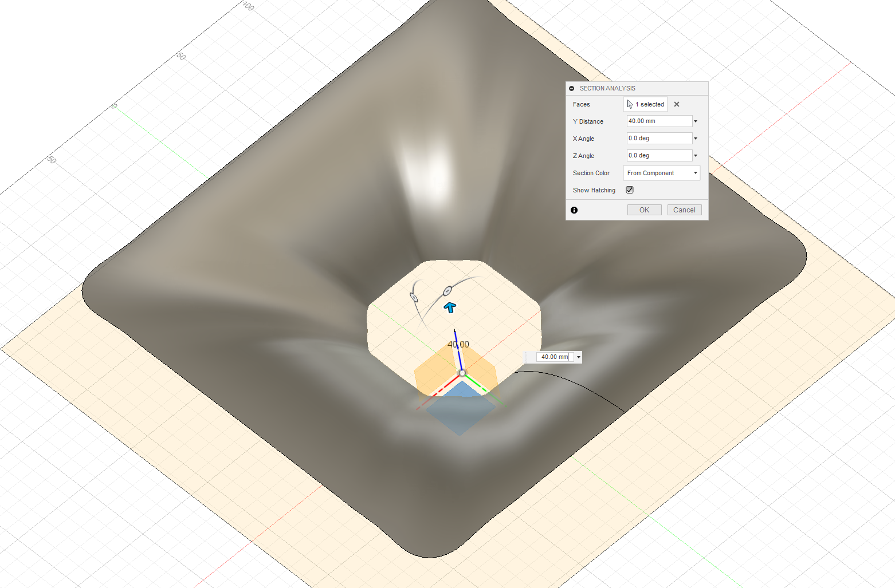This screenshot has width=895, height=588.
Task: Clear the Faces selection with the X
Action: (x=677, y=104)
